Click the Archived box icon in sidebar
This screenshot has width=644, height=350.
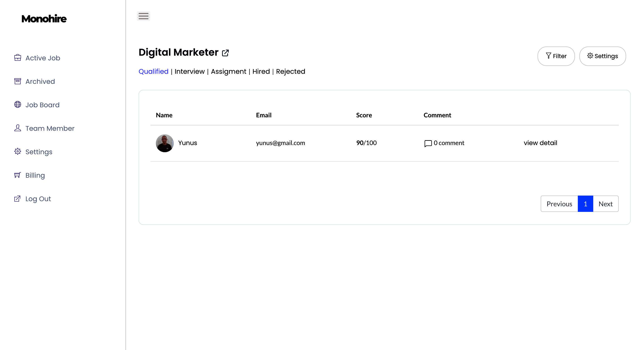coord(17,81)
